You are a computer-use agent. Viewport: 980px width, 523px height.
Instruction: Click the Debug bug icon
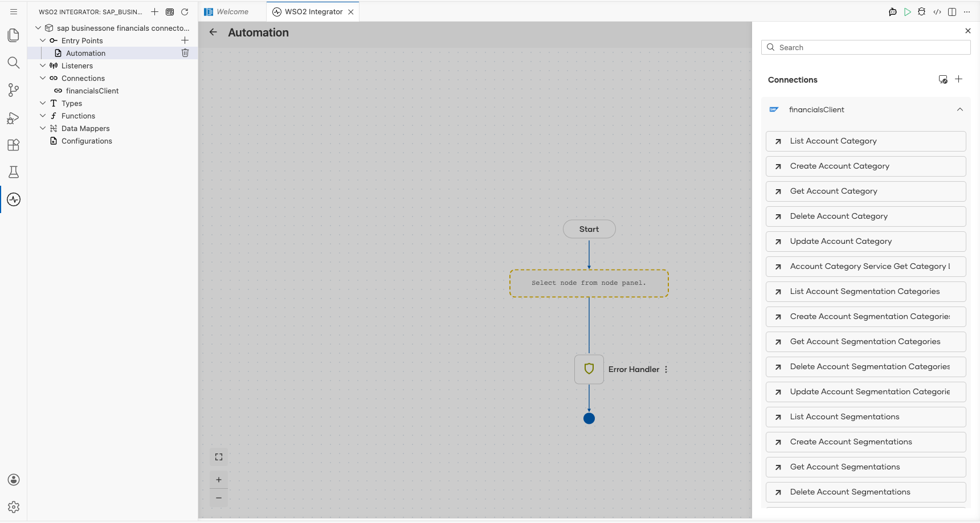(x=922, y=11)
